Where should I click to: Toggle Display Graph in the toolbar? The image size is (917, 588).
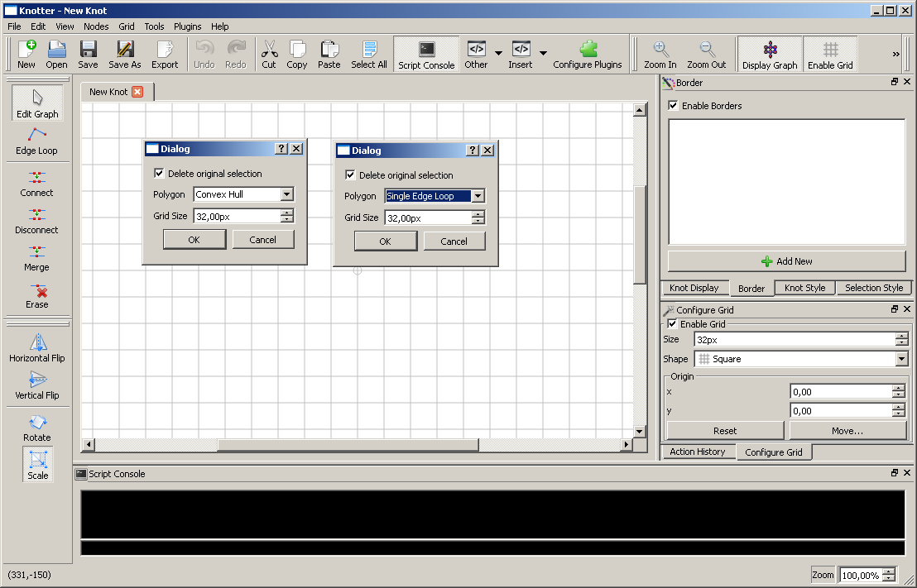770,55
